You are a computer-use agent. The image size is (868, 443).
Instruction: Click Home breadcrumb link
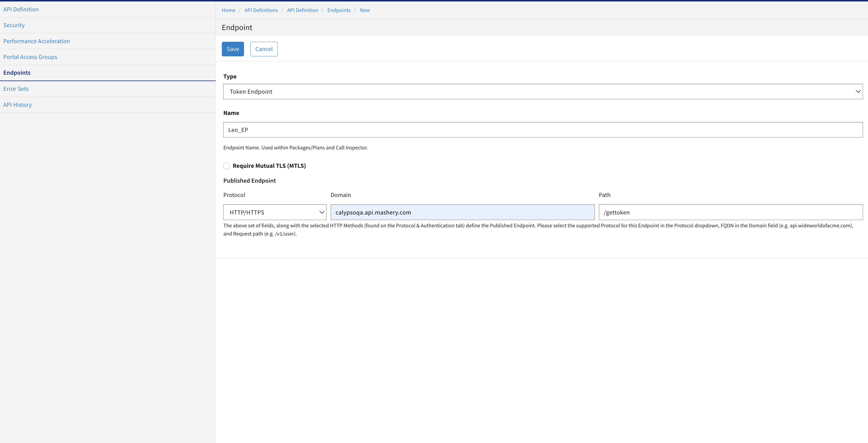pyautogui.click(x=229, y=11)
